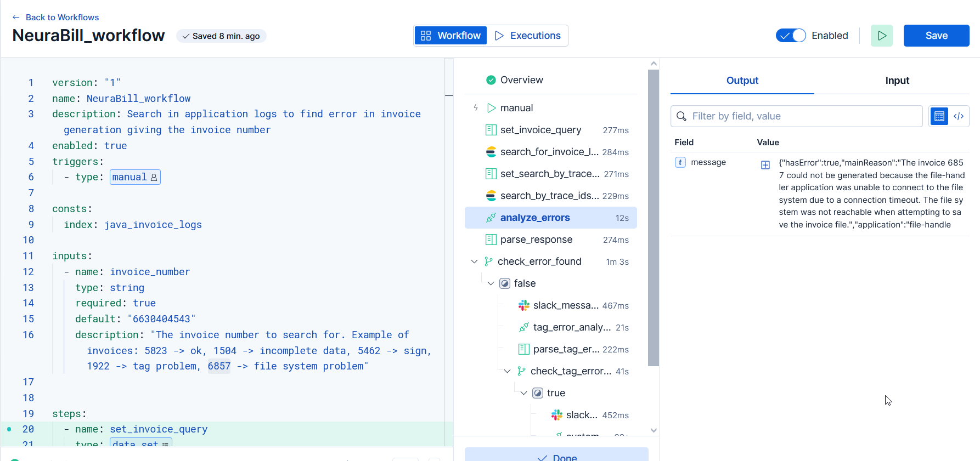Screen dimensions: 980x461
Task: Open the Executions tab
Action: [528, 36]
